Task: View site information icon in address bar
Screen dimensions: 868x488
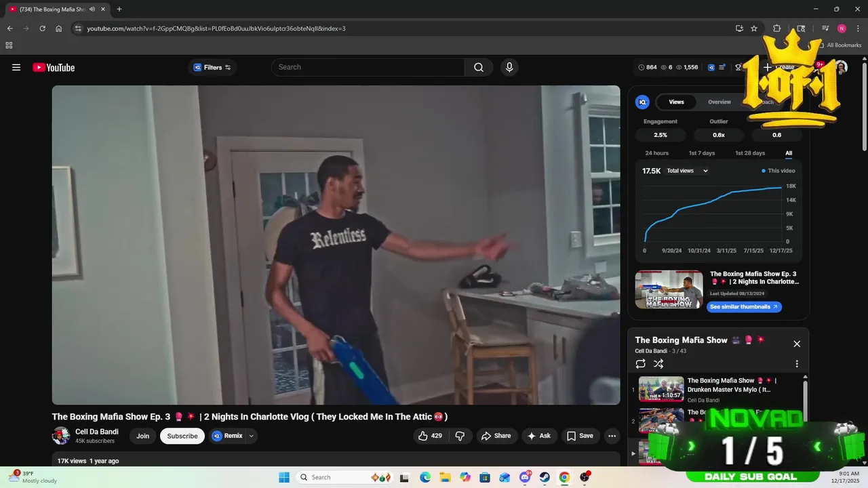Action: coord(78,28)
